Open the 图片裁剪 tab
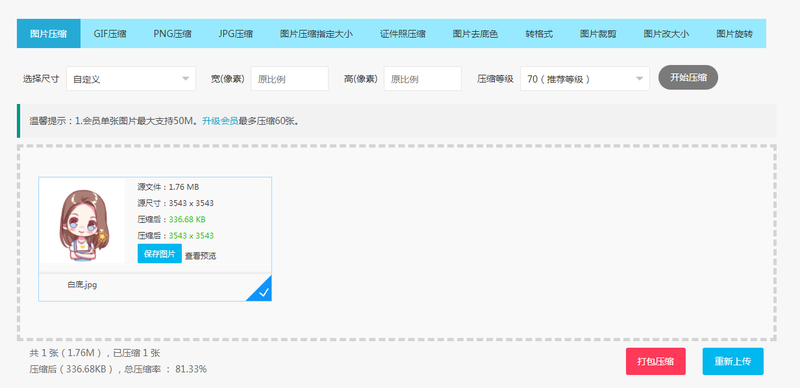 [x=597, y=34]
